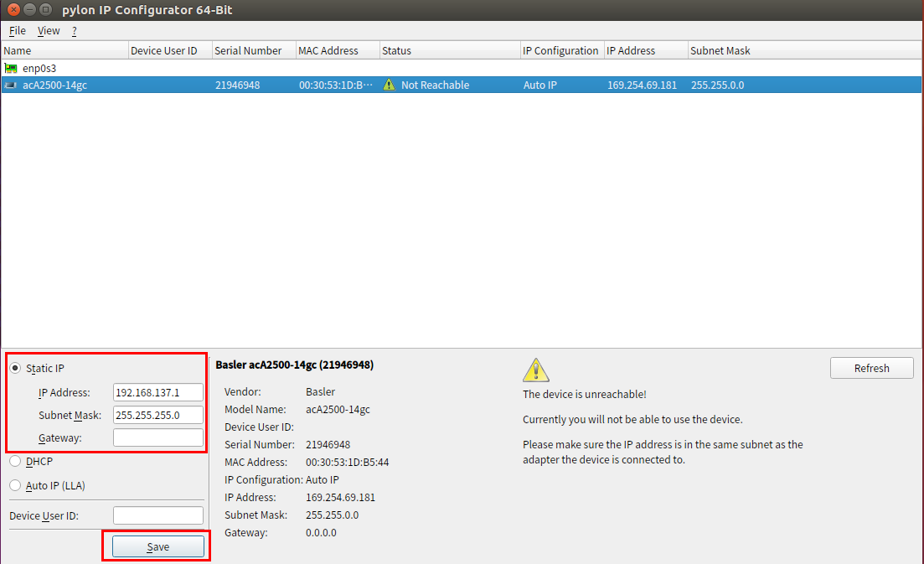Sort by the Device User ID column header
Screen dimensions: 924x564
[170, 50]
